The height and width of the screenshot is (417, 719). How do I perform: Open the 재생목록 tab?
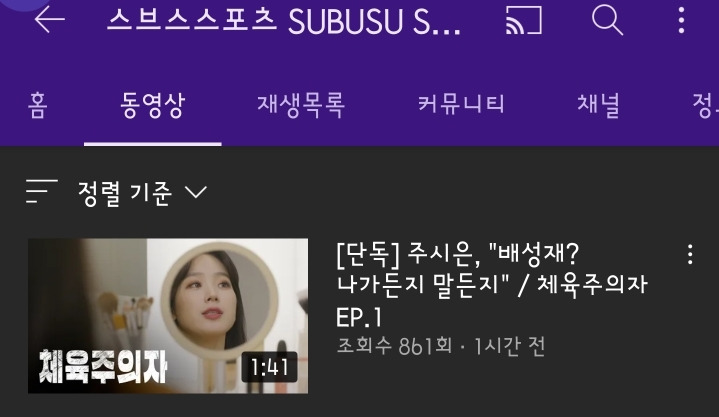coord(301,106)
